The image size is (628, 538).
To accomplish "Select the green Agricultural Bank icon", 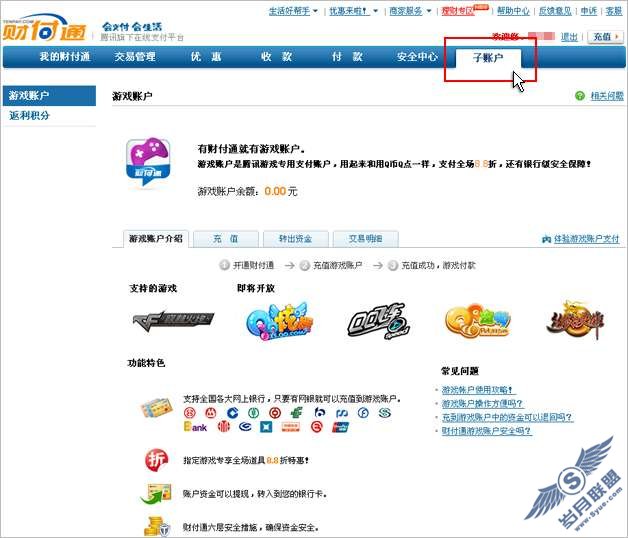I will 253,413.
